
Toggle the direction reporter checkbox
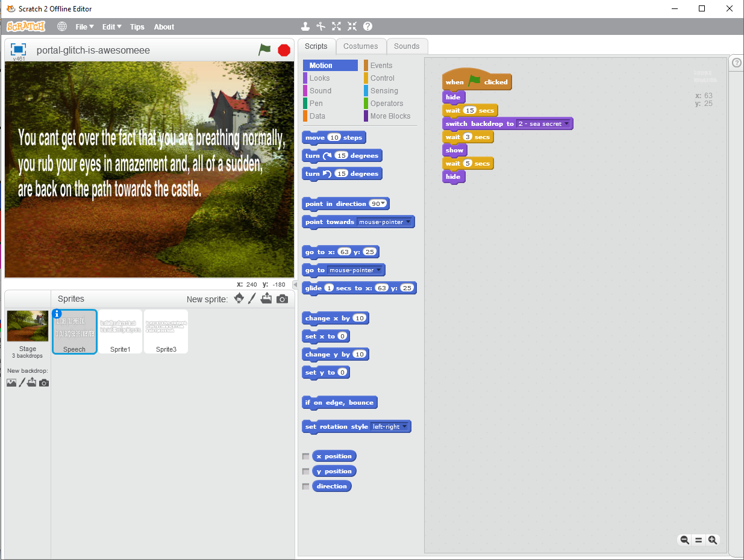(x=306, y=487)
